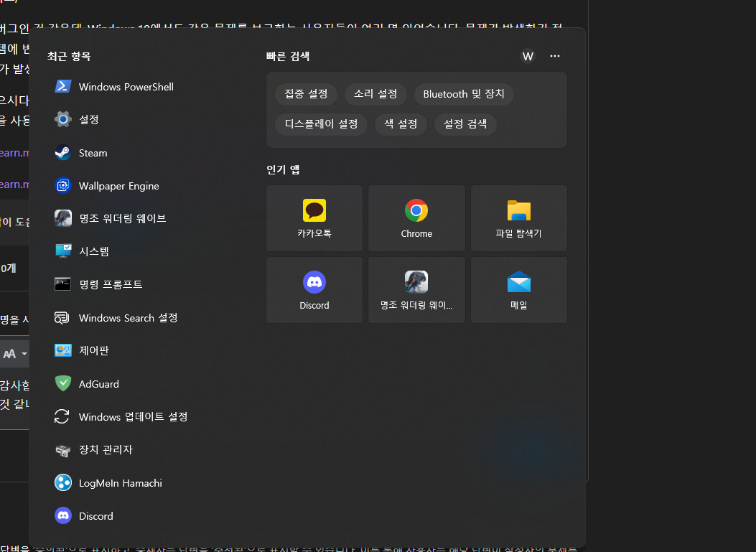The width and height of the screenshot is (756, 552).
Task: Open Windows Search 설정 entry
Action: tap(116, 318)
